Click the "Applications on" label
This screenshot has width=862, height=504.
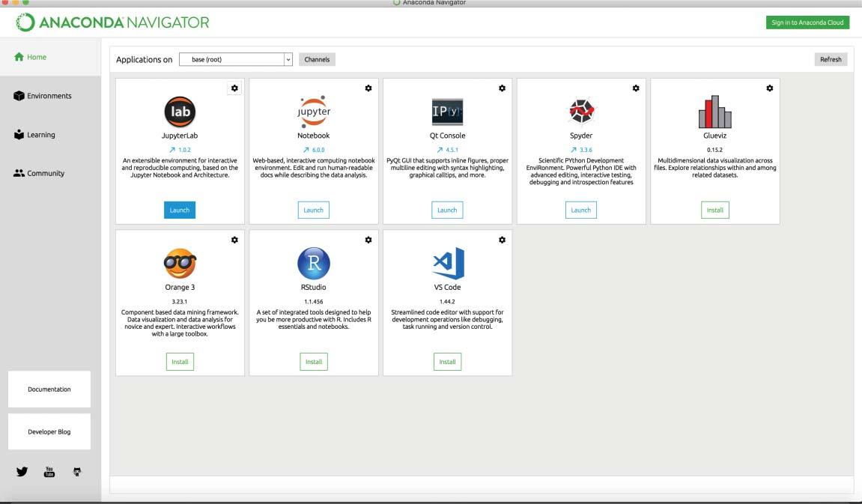click(144, 59)
